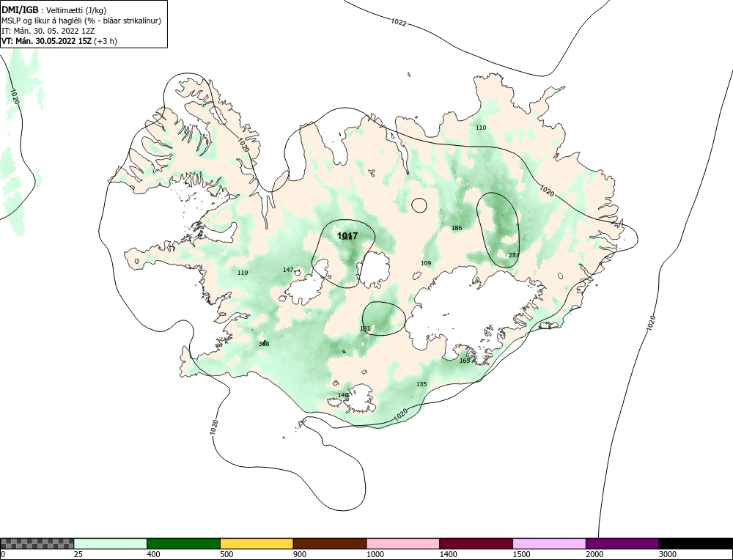Click the map value 237

point(513,255)
